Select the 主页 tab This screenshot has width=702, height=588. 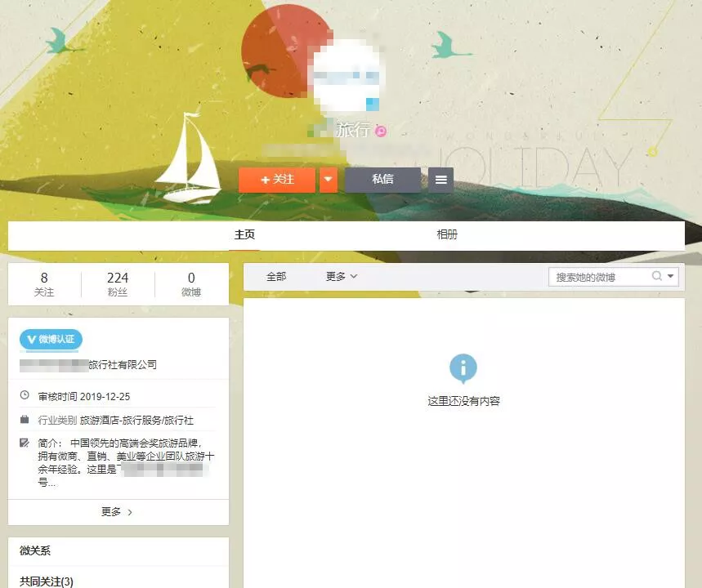click(x=244, y=234)
